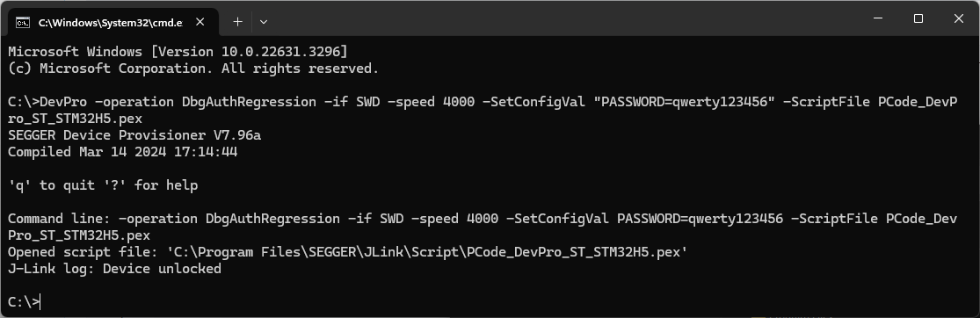980x318 pixels.
Task: Minimize the terminal window
Action: (878, 18)
